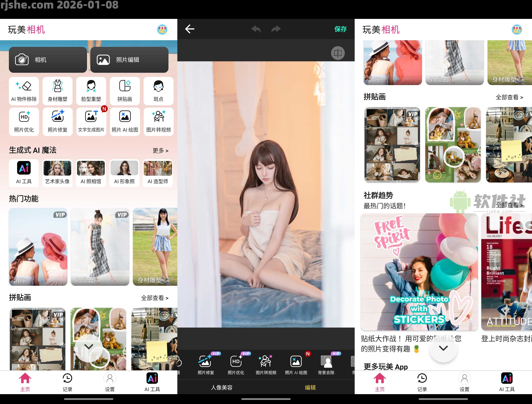
Task: Open the 照片 AI 绘图 tool in the editor toolbar
Action: pos(296,364)
